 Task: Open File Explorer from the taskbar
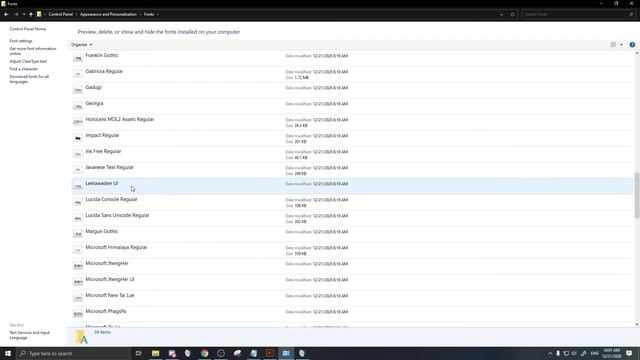click(x=156, y=353)
